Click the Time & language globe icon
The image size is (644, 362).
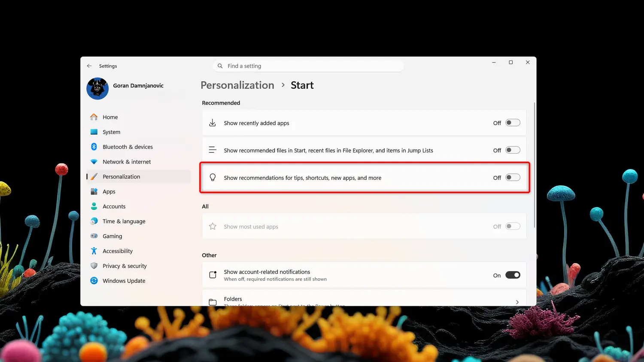[x=94, y=221]
